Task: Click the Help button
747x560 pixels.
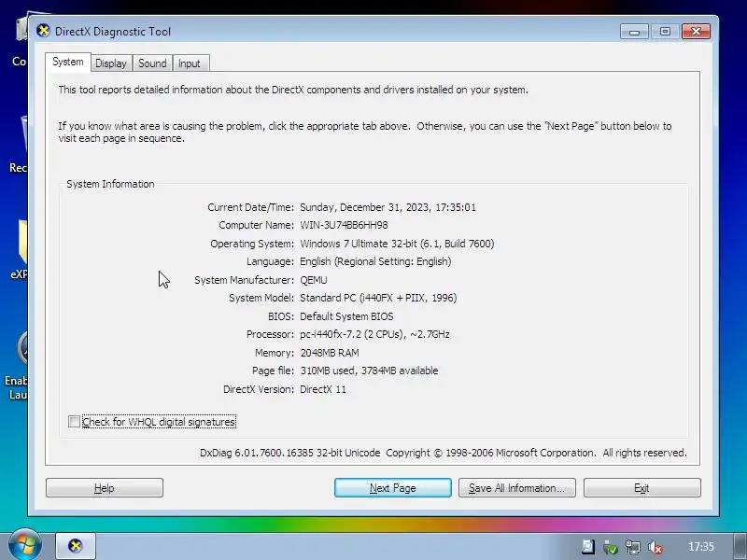Action: pos(105,488)
